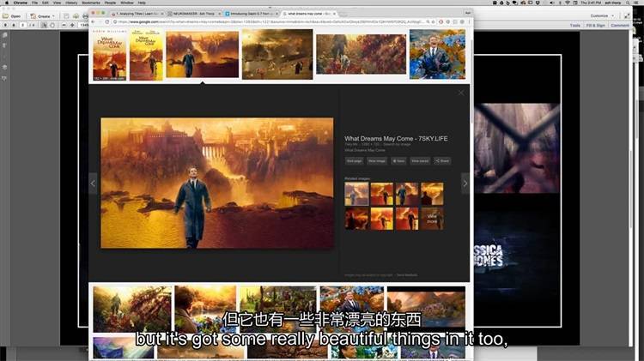Click the large preview image of man walking
Screen dimensions: 644x361
coord(217,183)
